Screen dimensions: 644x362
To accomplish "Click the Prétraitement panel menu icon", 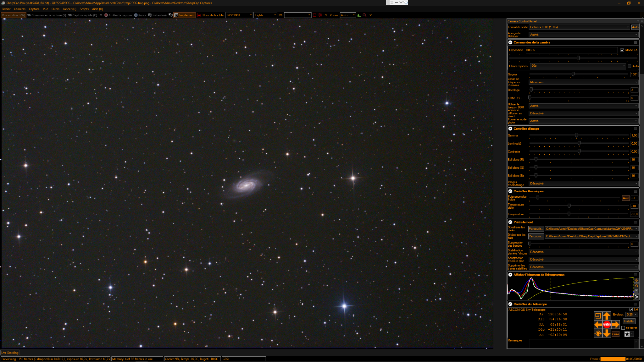I will pyautogui.click(x=636, y=222).
